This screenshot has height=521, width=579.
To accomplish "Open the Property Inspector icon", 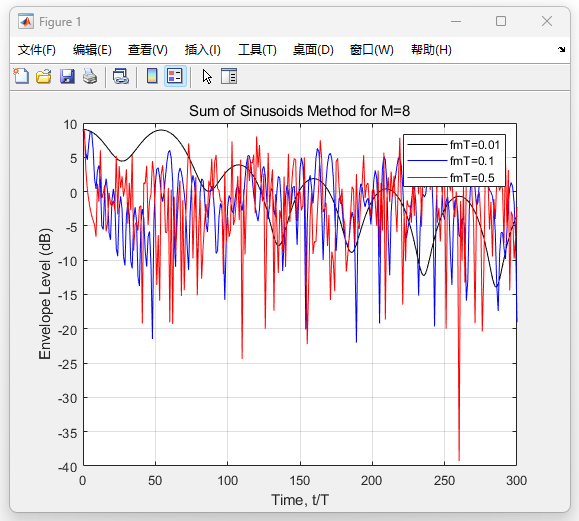I will tap(229, 76).
